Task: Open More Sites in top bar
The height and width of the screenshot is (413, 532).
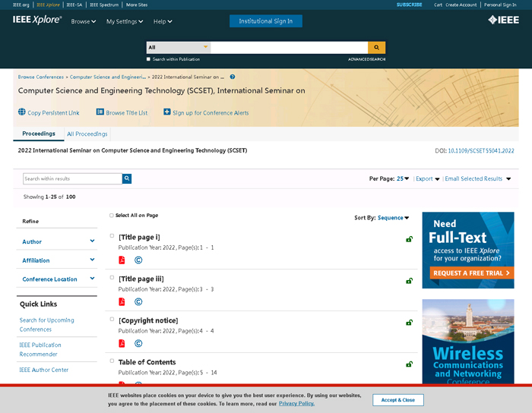Action: point(137,5)
